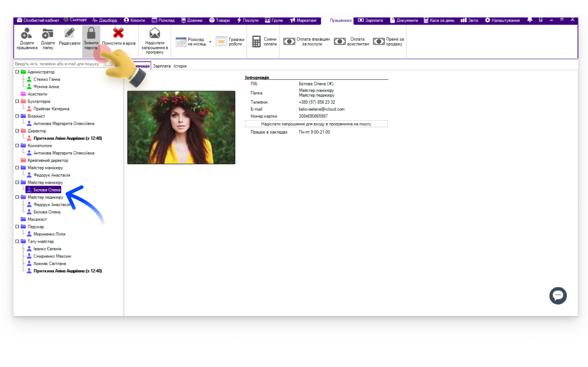This screenshot has height=367, width=588.
Task: Open the Розклад на місяць dropdown arrow
Action: pos(210,42)
